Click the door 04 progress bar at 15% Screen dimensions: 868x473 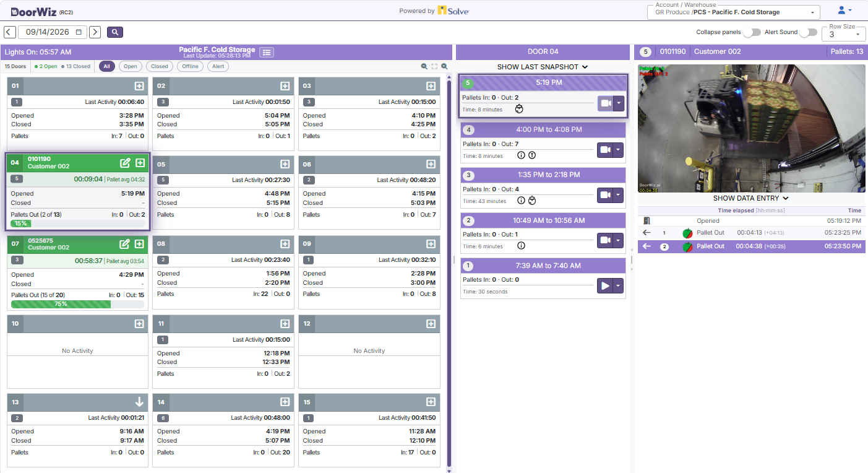coord(77,223)
